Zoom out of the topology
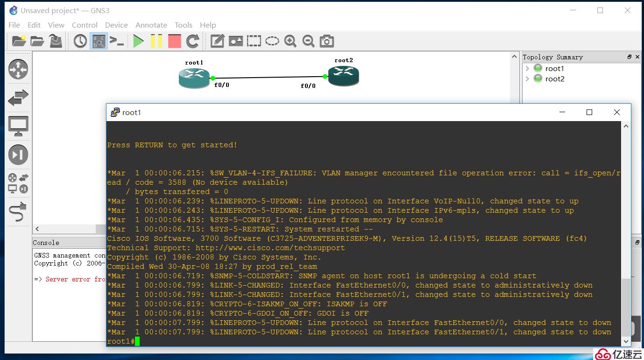 [308, 41]
